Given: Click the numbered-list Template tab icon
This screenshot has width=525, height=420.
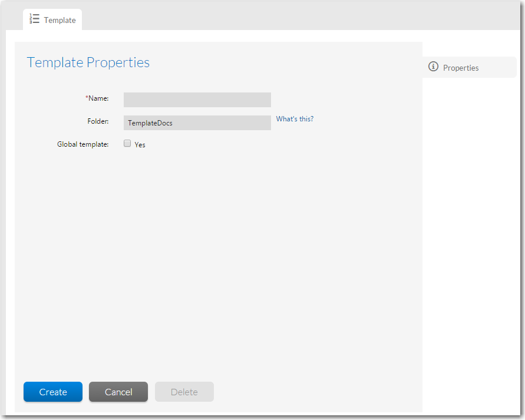Looking at the screenshot, I should 35,19.
